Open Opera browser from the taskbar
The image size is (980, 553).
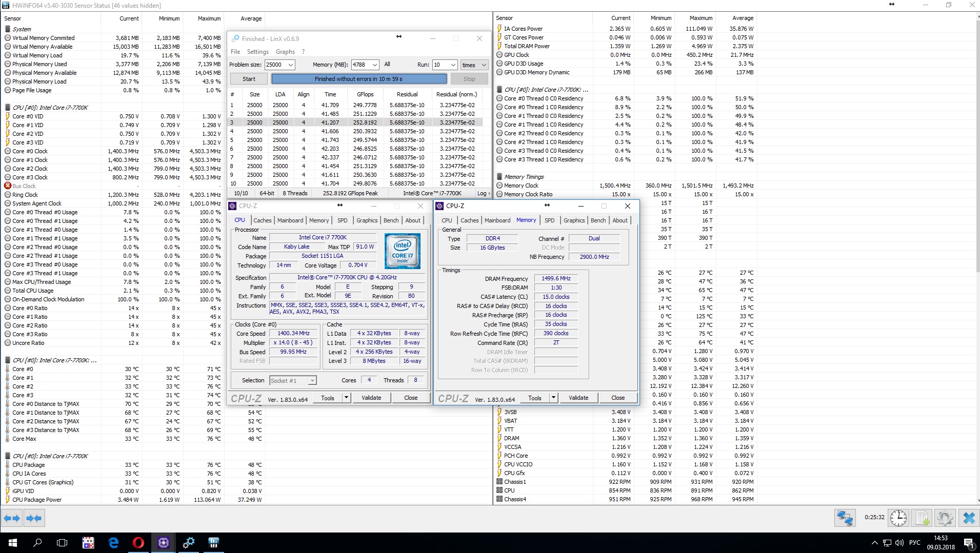pos(138,542)
